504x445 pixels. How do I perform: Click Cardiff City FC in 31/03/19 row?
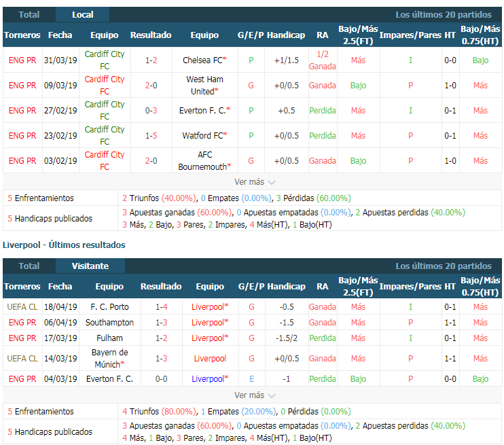click(105, 60)
